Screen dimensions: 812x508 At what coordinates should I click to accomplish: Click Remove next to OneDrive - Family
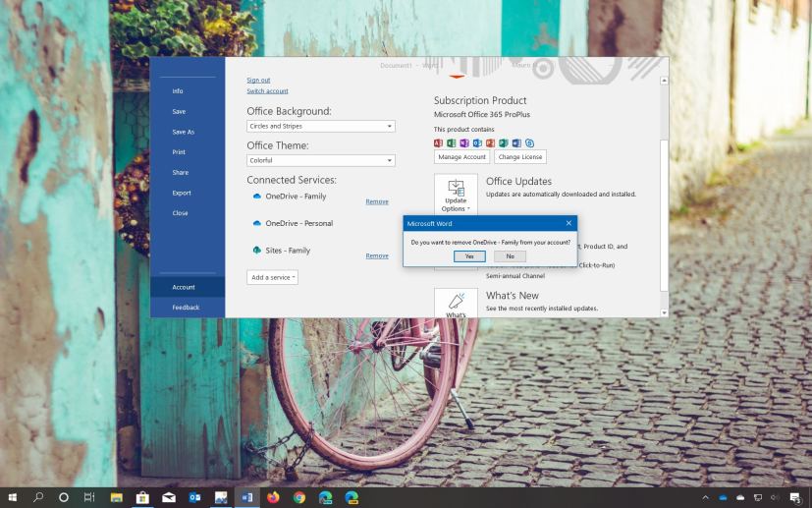pyautogui.click(x=377, y=201)
